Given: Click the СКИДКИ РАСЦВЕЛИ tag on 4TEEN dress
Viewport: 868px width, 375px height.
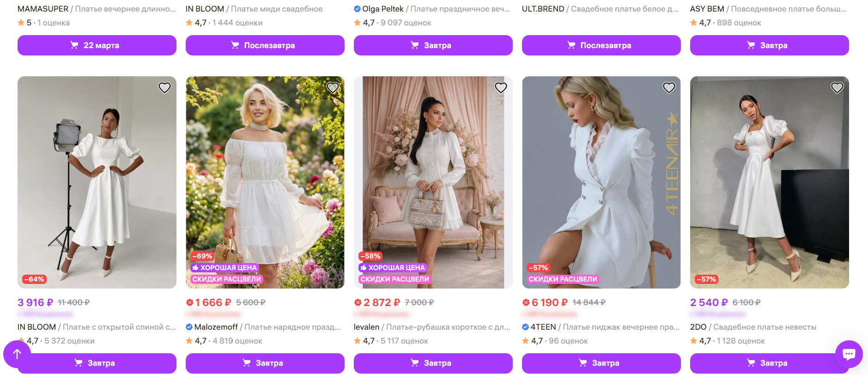Looking at the screenshot, I should [x=563, y=279].
